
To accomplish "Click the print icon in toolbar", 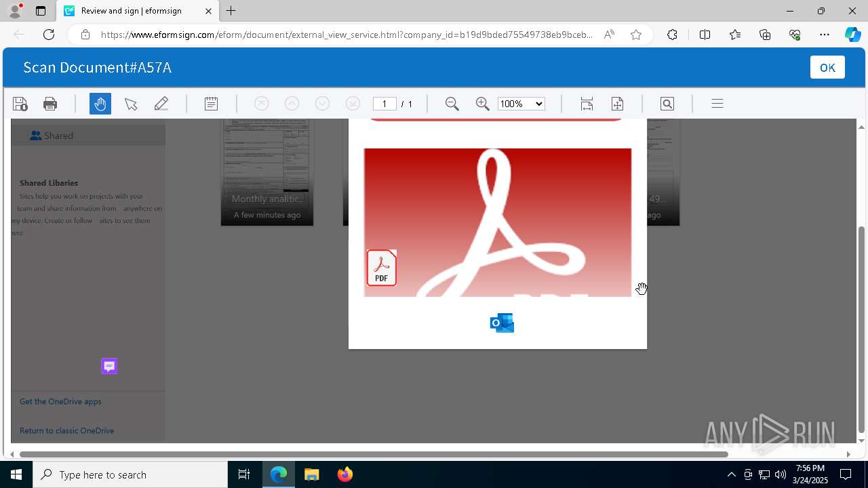I will 50,104.
